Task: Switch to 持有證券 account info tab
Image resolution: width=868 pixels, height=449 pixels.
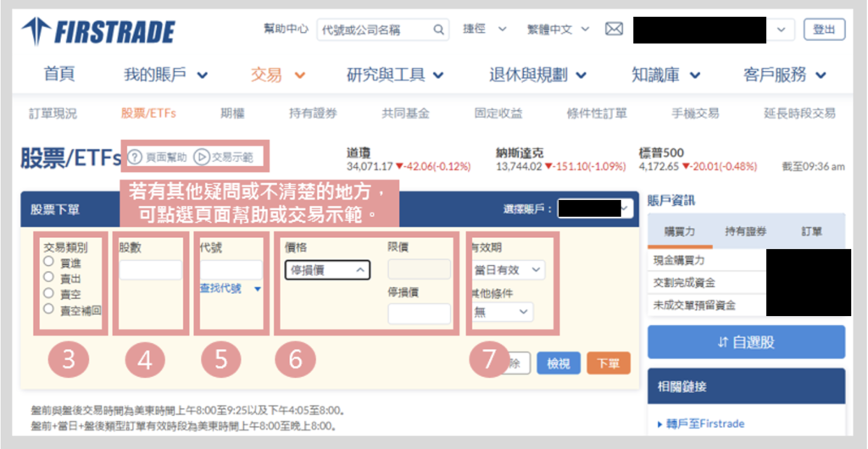Action: tap(747, 231)
